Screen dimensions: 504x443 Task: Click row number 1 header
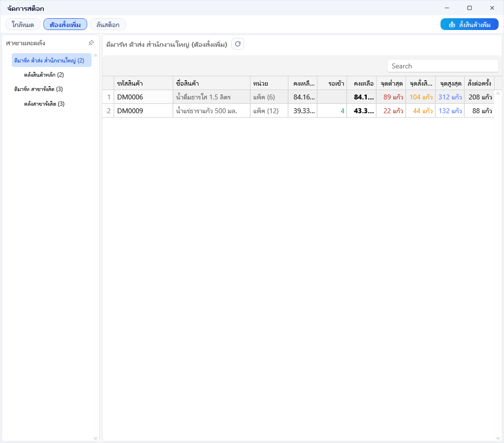coord(108,97)
